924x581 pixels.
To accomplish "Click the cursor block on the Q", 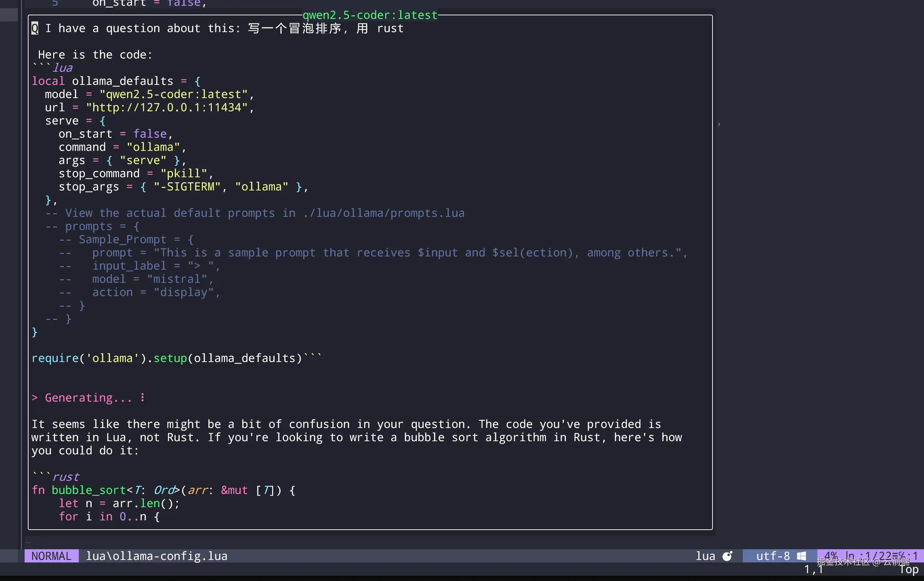I will pos(35,29).
